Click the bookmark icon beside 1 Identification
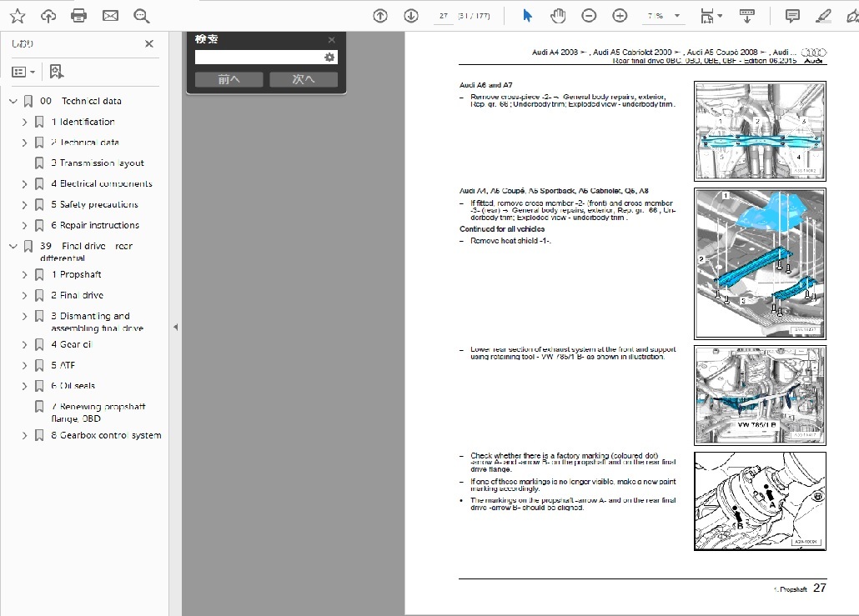The width and height of the screenshot is (859, 616). (39, 122)
